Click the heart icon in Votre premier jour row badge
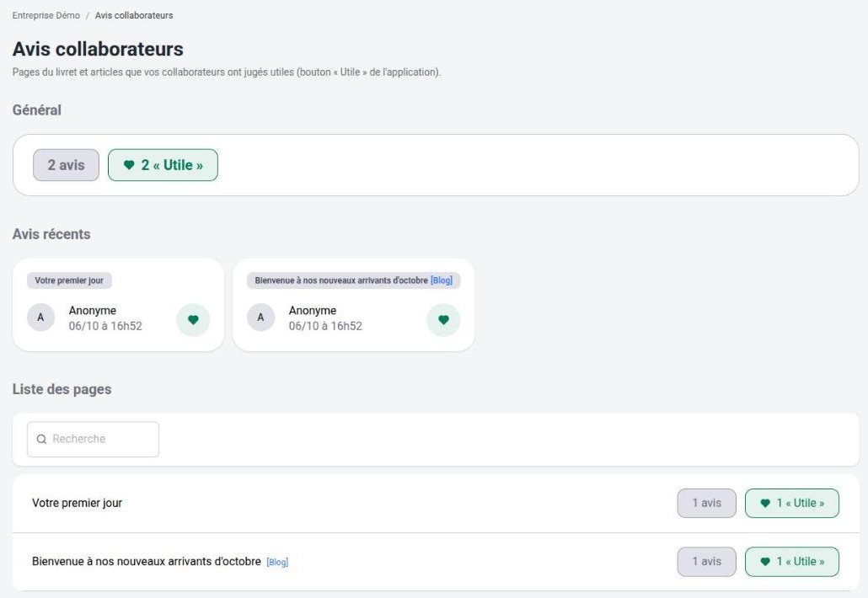This screenshot has width=868, height=598. [x=765, y=504]
